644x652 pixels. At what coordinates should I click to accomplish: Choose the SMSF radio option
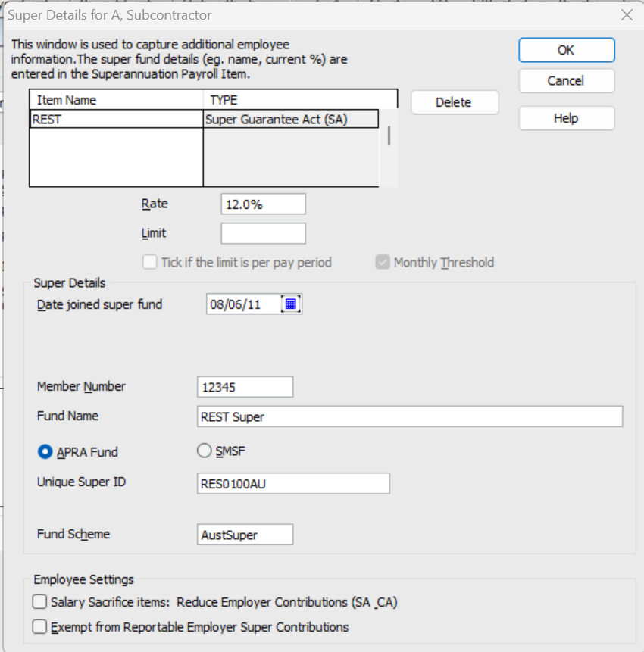tap(205, 451)
